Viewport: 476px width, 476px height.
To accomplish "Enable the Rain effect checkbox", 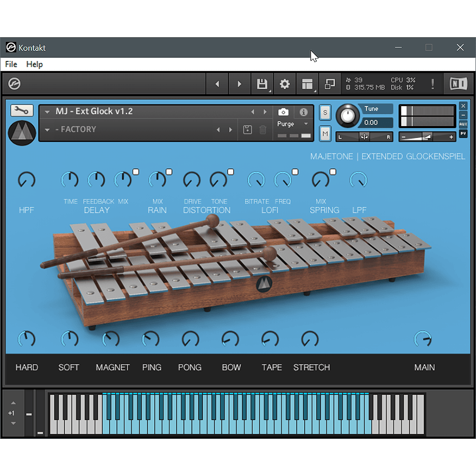I will tap(169, 172).
